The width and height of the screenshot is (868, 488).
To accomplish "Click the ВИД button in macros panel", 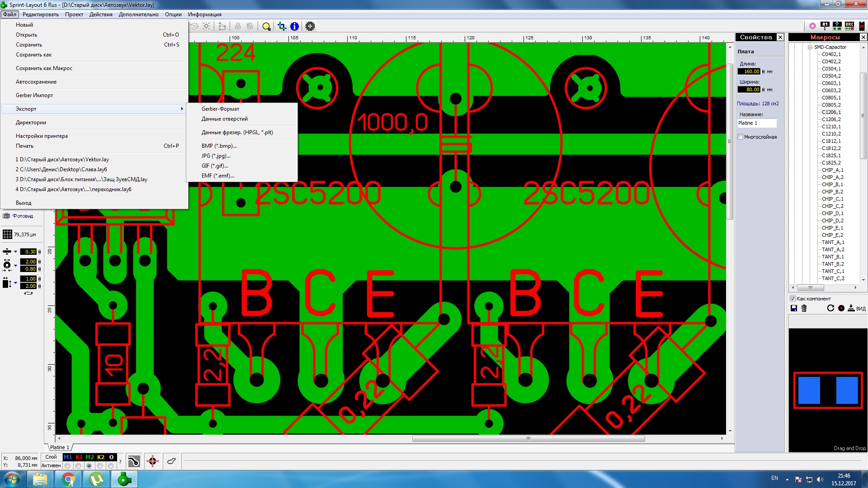I will [861, 309].
